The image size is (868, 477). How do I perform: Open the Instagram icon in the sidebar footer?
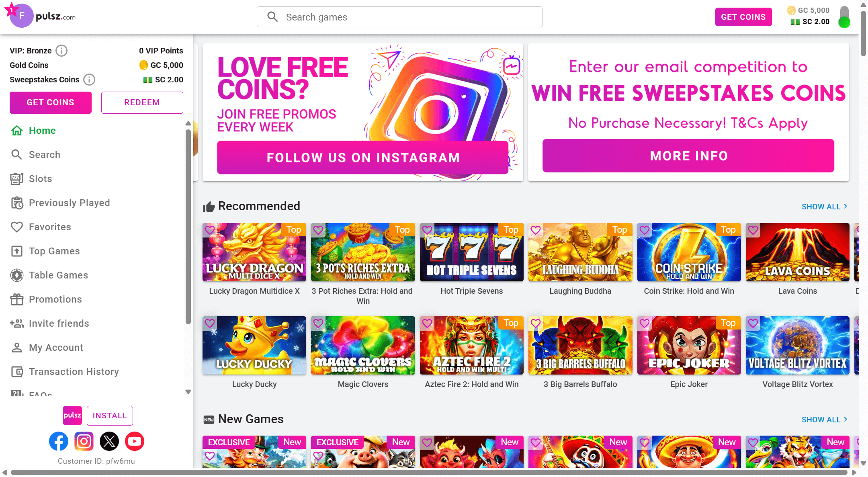(x=84, y=441)
